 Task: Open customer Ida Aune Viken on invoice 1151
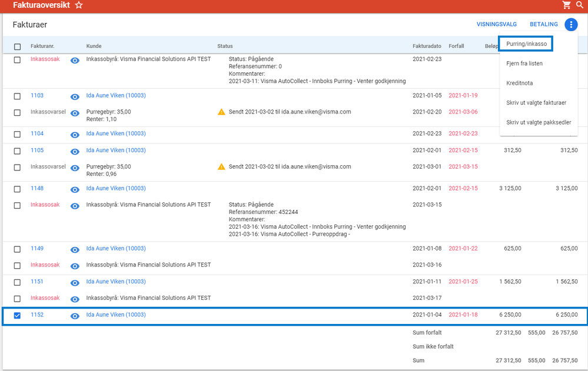pyautogui.click(x=115, y=282)
